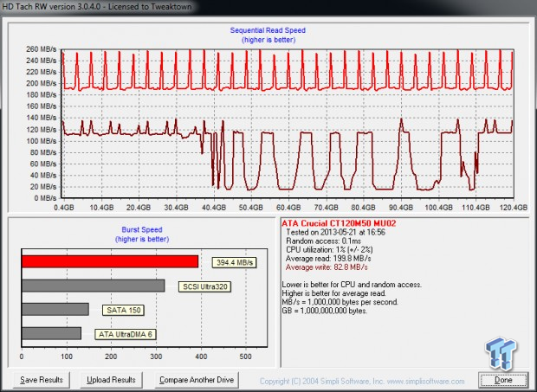Click the simplisoftware.com copyright text
The image size is (537, 392).
pos(362,382)
